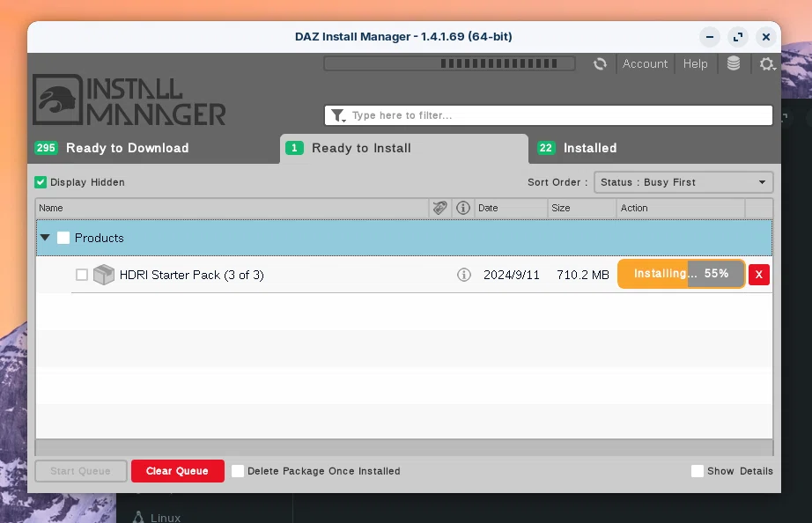This screenshot has width=812, height=523.
Task: Check the Products group checkbox
Action: [x=63, y=238]
